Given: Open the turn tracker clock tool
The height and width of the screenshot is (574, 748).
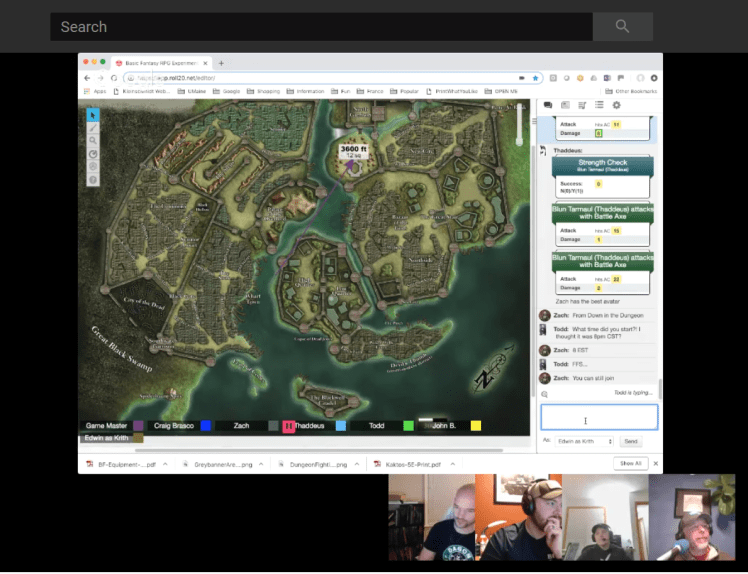Looking at the screenshot, I should click(x=93, y=154).
